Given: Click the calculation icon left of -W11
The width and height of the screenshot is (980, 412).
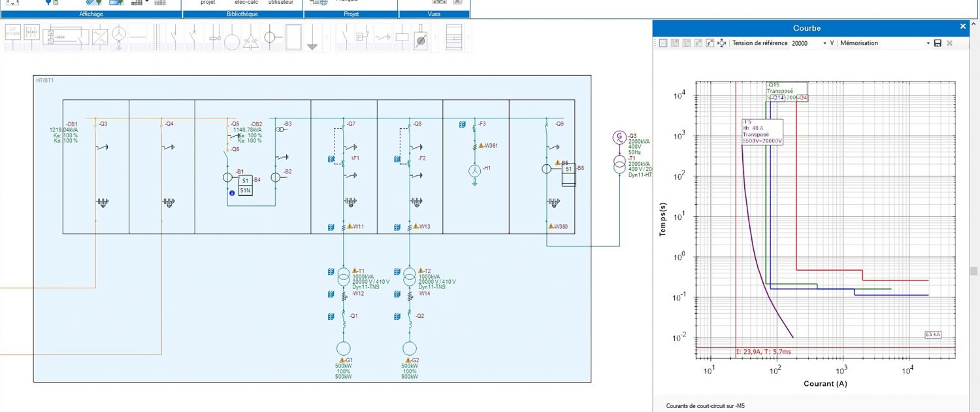Looking at the screenshot, I should tap(332, 227).
